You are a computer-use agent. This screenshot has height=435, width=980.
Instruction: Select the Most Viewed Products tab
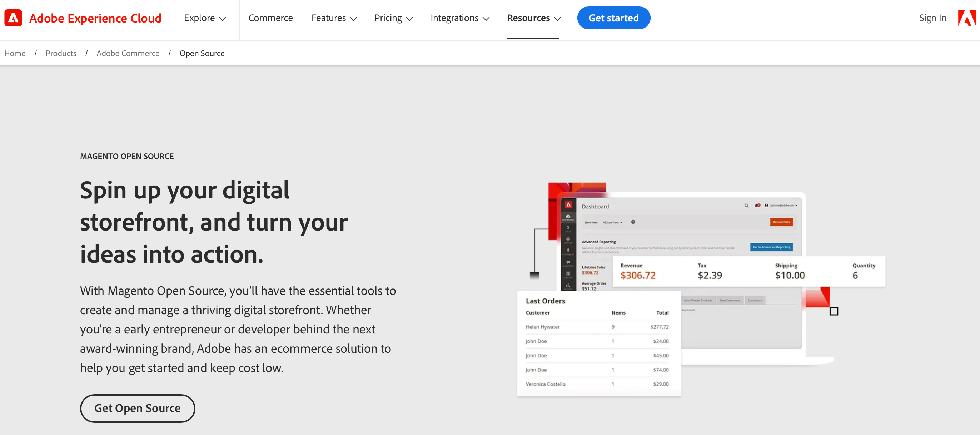click(699, 300)
